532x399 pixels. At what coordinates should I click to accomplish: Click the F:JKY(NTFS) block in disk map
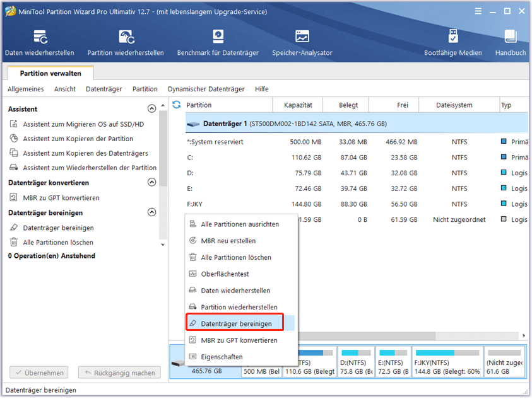coord(447,362)
